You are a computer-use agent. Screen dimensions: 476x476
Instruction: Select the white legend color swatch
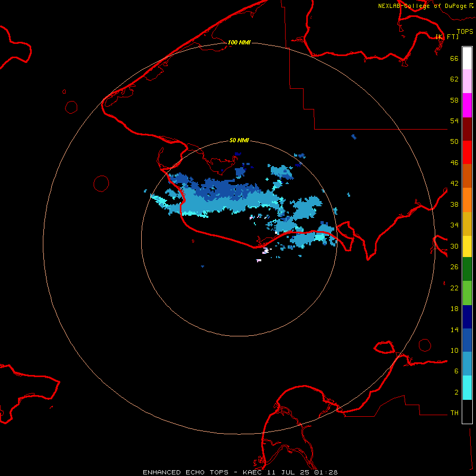(467, 58)
